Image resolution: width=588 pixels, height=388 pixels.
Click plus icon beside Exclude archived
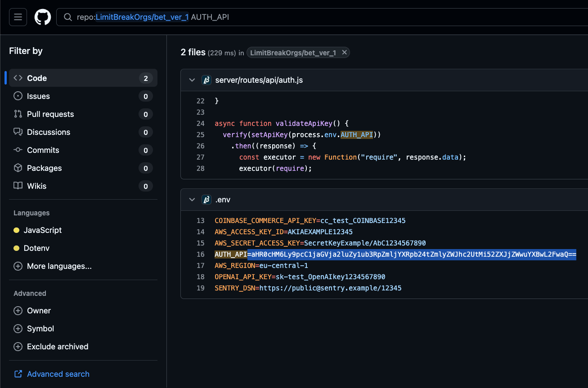(x=18, y=347)
